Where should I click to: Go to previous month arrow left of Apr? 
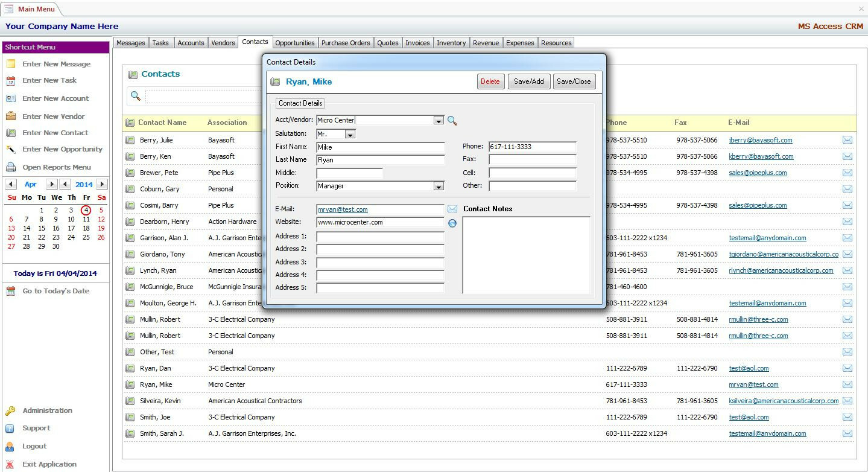click(x=10, y=184)
